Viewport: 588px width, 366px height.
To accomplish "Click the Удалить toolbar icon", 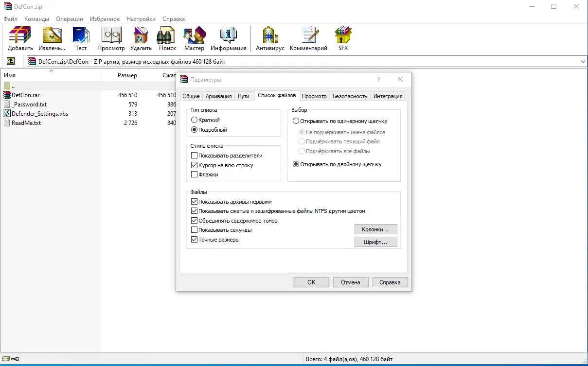I will pyautogui.click(x=141, y=35).
